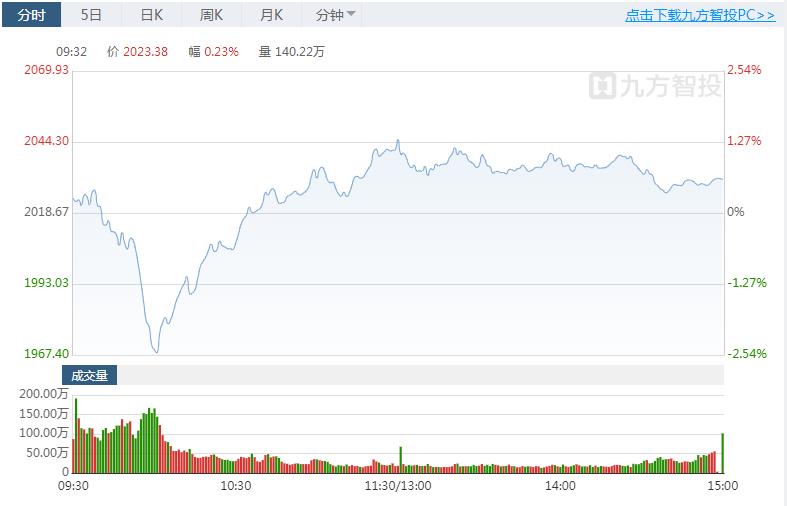The height and width of the screenshot is (506, 787).
Task: Select the 分时 intraday tab
Action: [x=31, y=15]
